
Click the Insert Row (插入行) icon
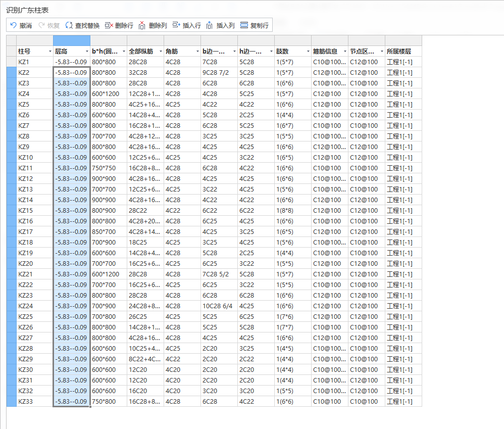click(x=176, y=25)
